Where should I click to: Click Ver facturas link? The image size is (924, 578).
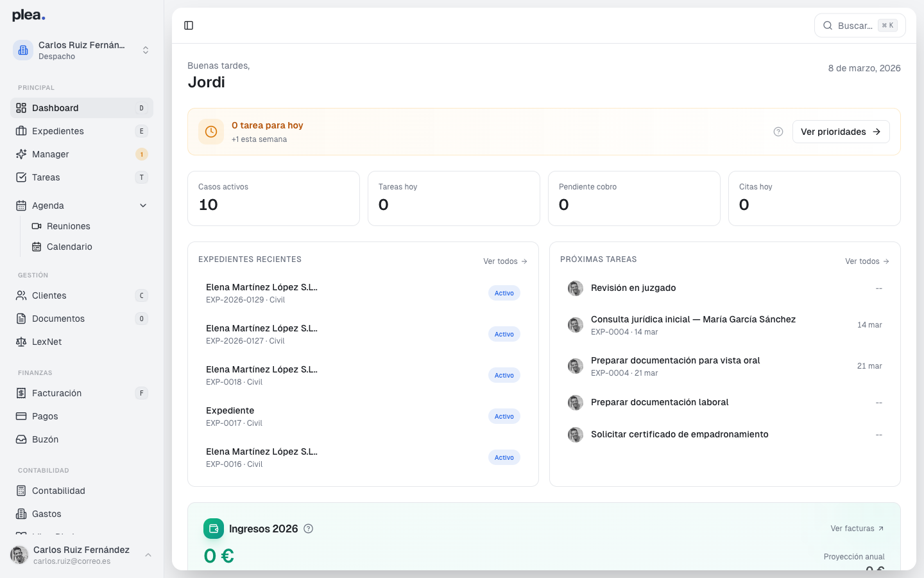[857, 529]
